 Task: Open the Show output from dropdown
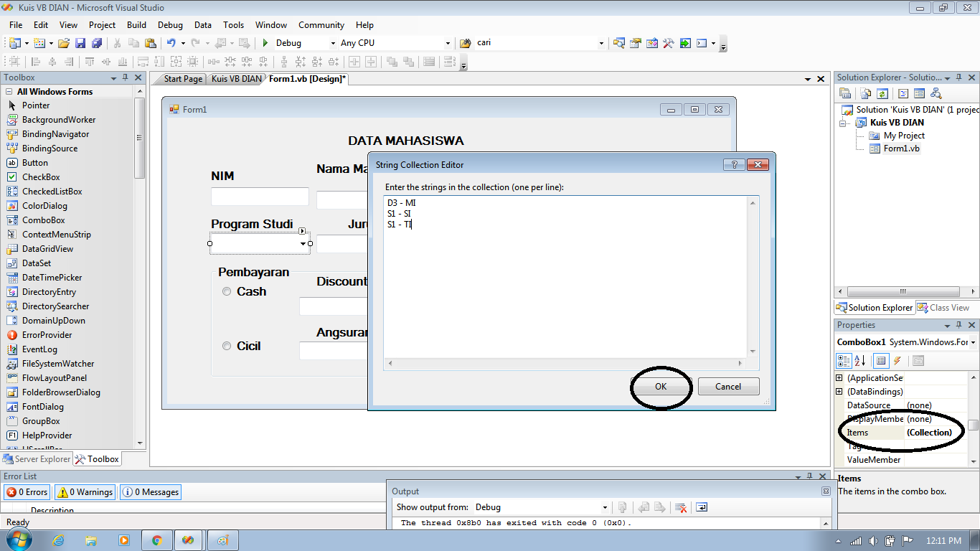point(603,507)
